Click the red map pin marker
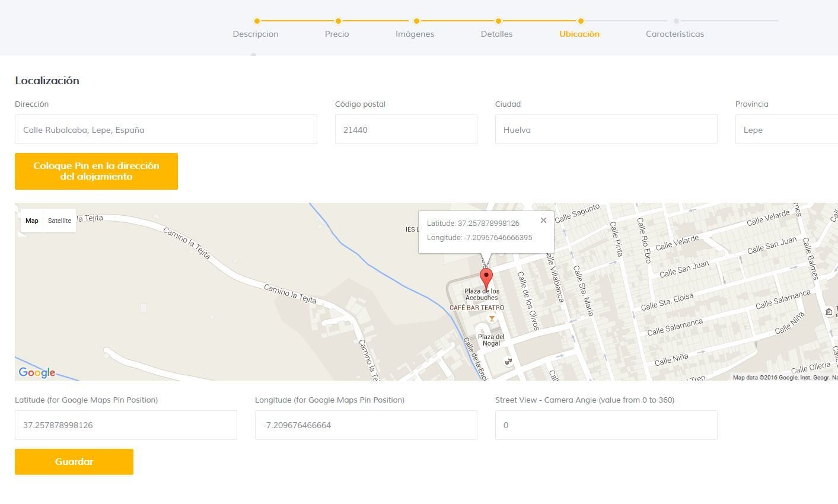 [x=486, y=279]
